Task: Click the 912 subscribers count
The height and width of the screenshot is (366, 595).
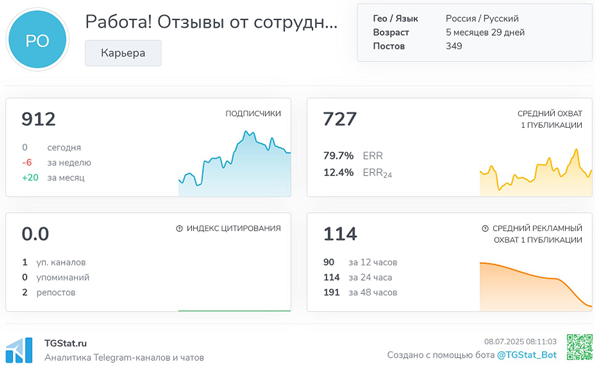Action: tap(38, 119)
